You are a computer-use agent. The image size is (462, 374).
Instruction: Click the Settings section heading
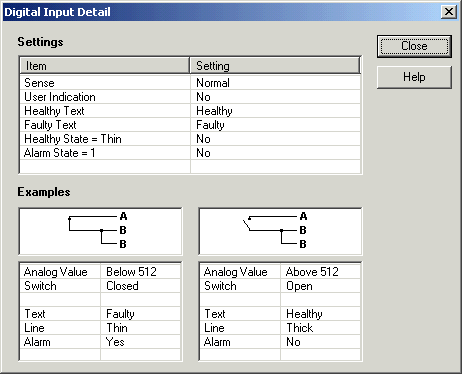pos(40,42)
